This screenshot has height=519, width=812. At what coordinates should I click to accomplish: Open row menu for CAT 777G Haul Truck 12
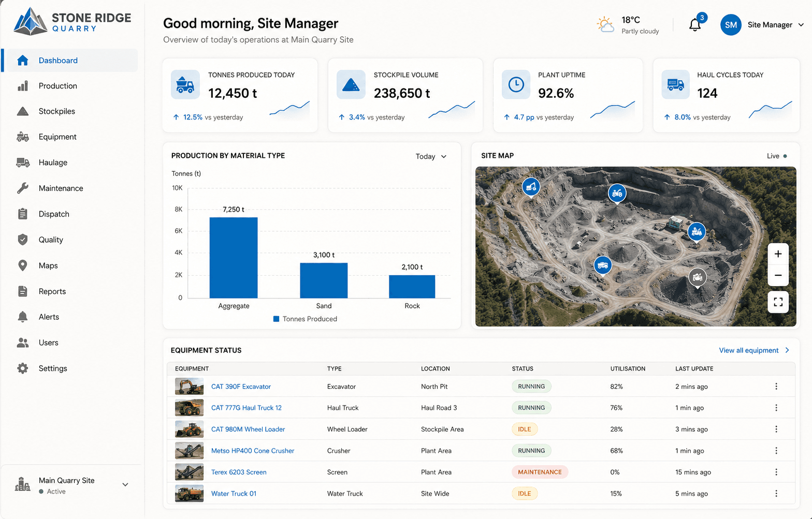pyautogui.click(x=776, y=408)
